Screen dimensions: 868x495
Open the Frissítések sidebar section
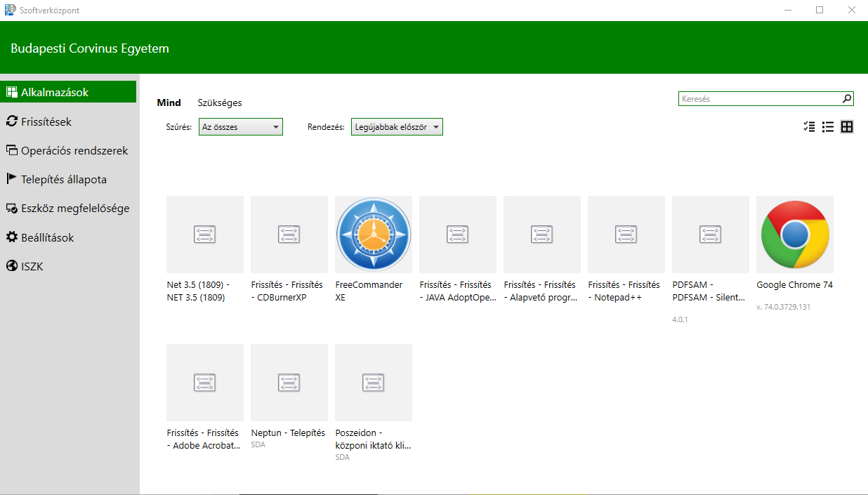tap(70, 121)
